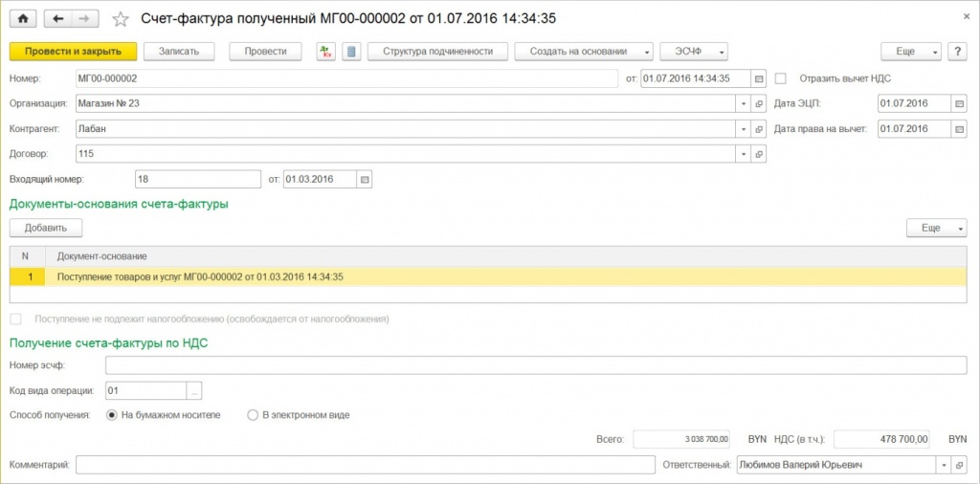Click the Добавить button

point(46,228)
